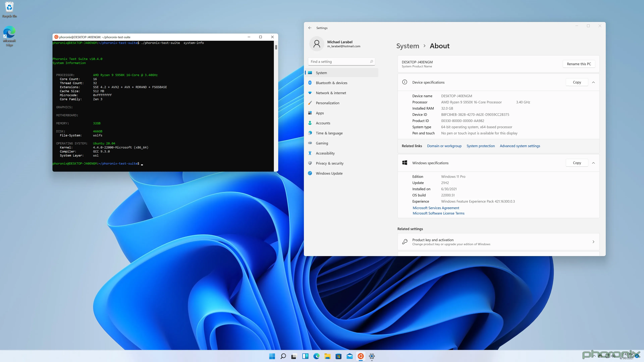This screenshot has width=644, height=362.
Task: Open the Microsoft Edge desktop shortcut
Action: (9, 36)
